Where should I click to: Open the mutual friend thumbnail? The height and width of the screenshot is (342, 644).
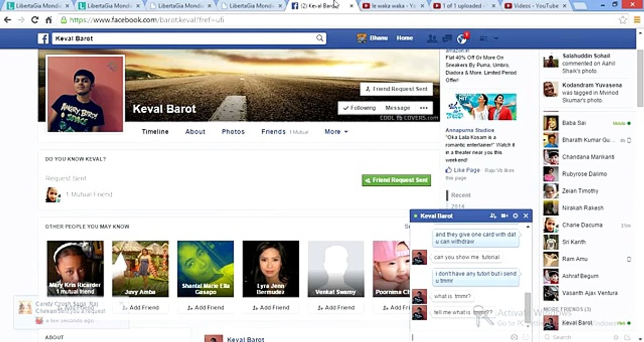(x=52, y=194)
